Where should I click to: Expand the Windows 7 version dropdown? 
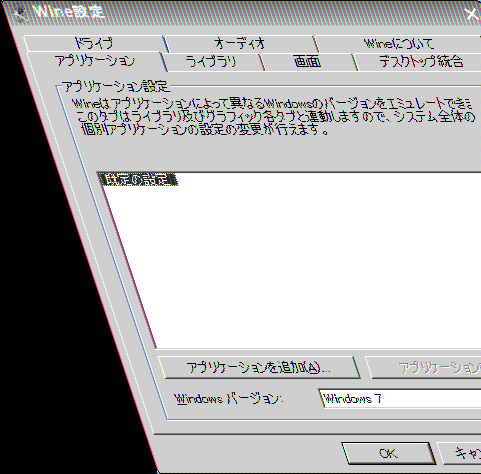(x=401, y=399)
